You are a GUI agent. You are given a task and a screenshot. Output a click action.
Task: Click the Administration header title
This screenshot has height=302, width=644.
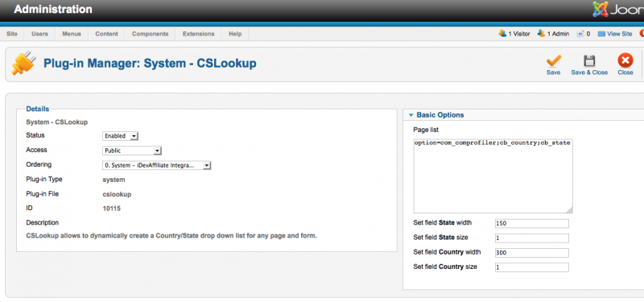click(x=53, y=10)
